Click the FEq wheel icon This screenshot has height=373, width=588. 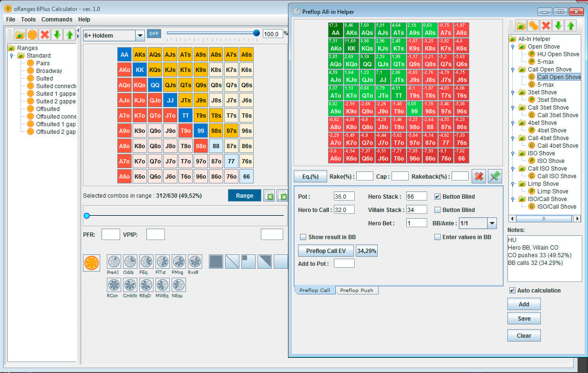146,261
